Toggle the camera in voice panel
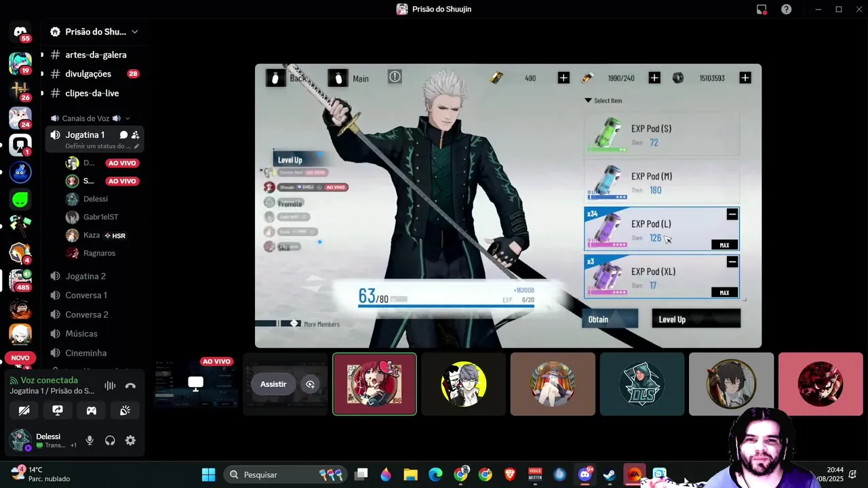 tap(24, 410)
